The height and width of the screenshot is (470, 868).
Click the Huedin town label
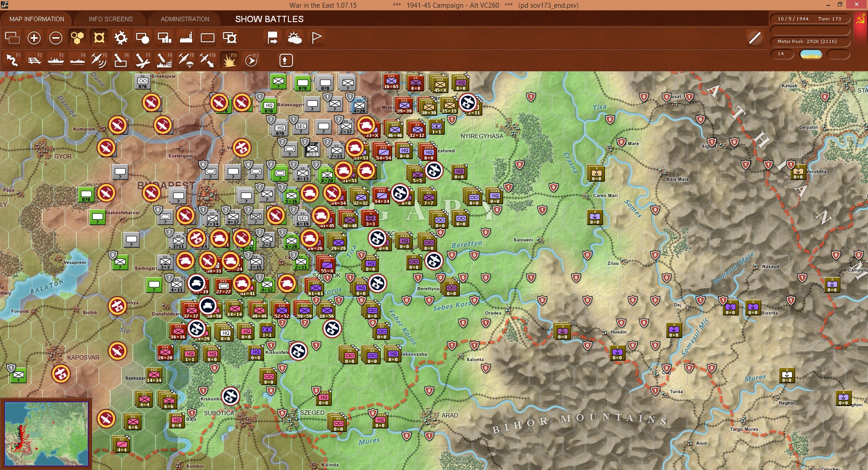(618, 332)
